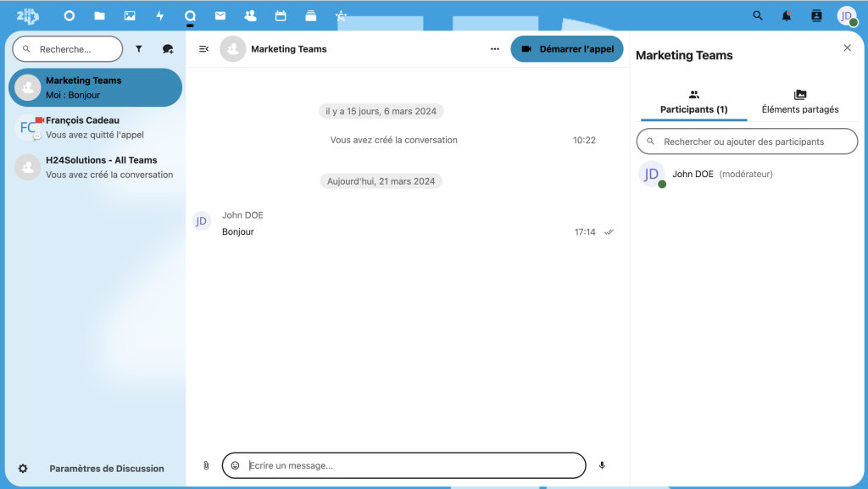The width and height of the screenshot is (868, 489).
Task: Open the Files app folder icon
Action: [100, 15]
